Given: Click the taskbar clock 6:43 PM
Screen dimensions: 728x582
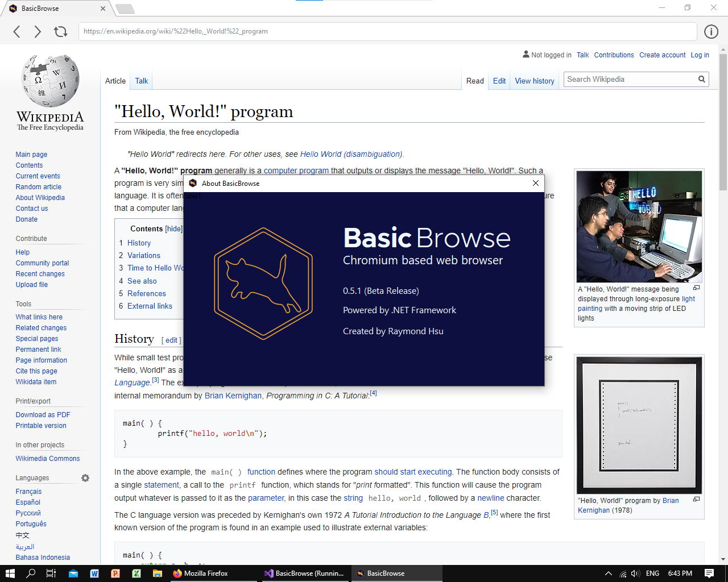Looking at the screenshot, I should tap(680, 573).
